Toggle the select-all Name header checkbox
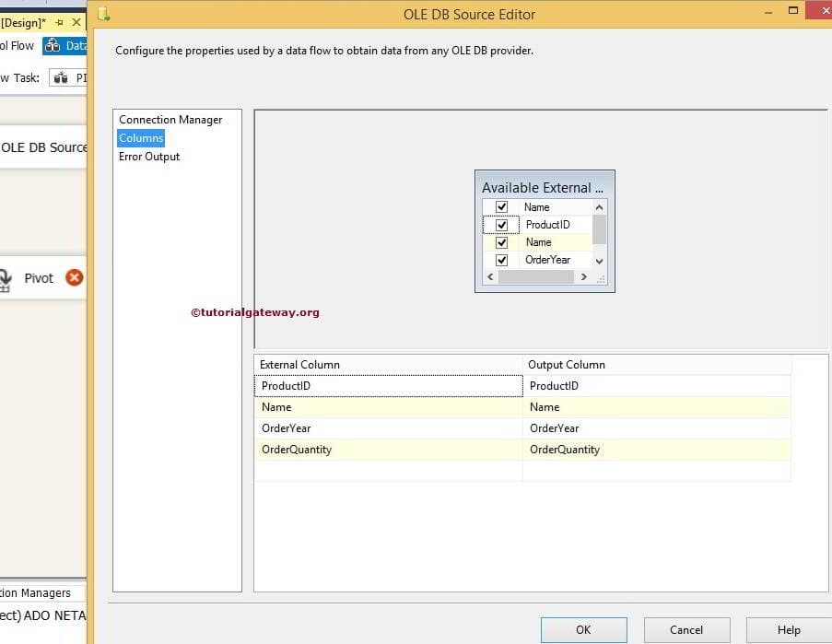The height and width of the screenshot is (644, 832). [501, 206]
